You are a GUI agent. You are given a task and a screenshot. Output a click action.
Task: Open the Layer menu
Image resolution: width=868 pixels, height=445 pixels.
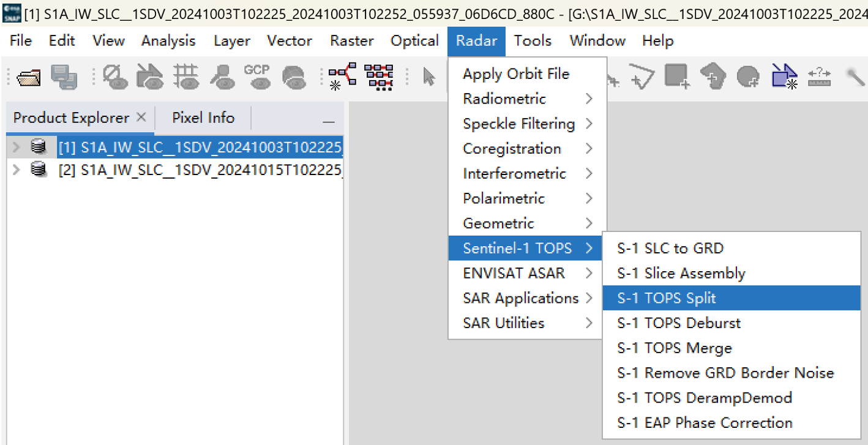coord(232,41)
